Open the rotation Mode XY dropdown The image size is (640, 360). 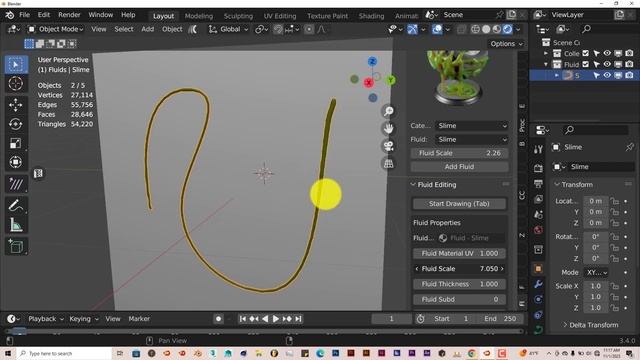pyautogui.click(x=596, y=272)
